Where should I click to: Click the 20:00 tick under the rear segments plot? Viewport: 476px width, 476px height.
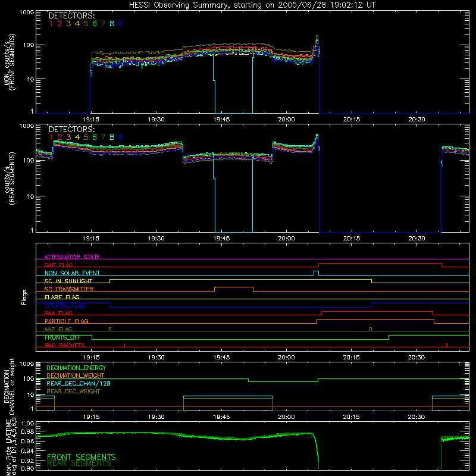[286, 239]
